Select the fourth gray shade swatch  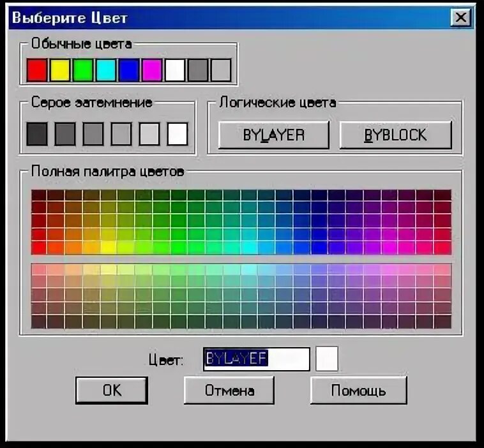pos(121,134)
